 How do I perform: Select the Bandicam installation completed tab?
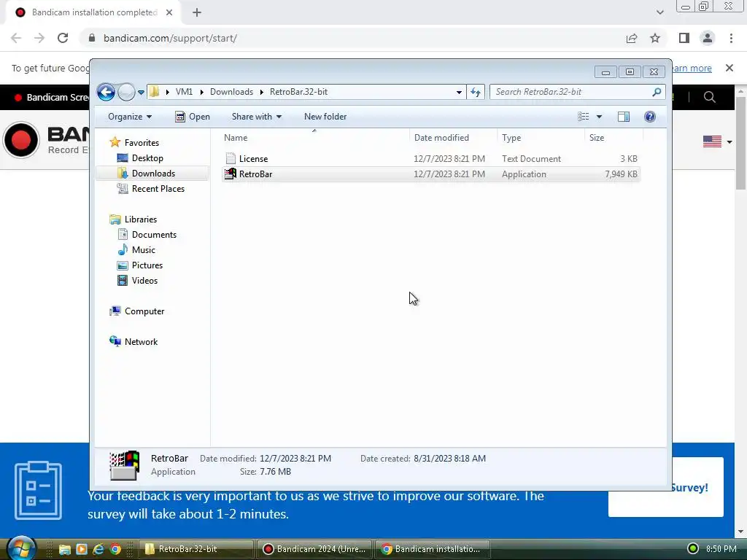pyautogui.click(x=93, y=12)
